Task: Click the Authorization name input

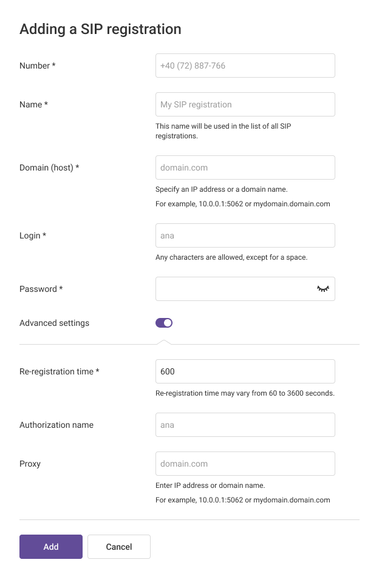Action: pos(245,425)
